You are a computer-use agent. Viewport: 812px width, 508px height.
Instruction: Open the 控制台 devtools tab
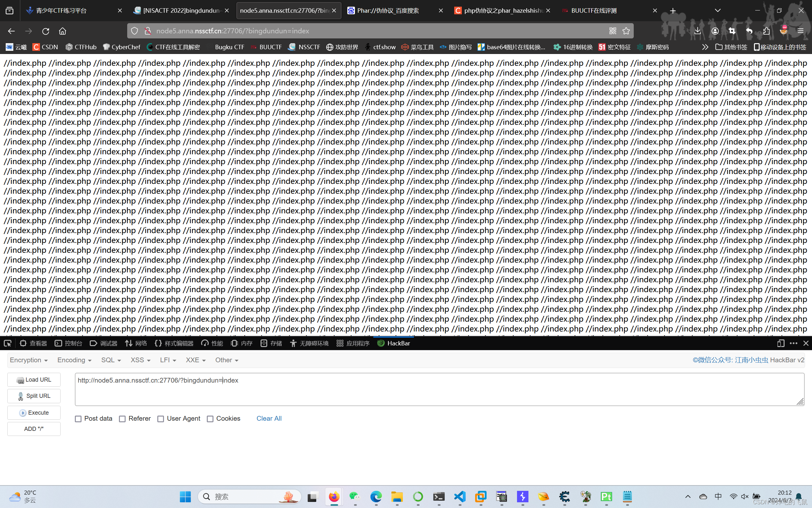69,343
